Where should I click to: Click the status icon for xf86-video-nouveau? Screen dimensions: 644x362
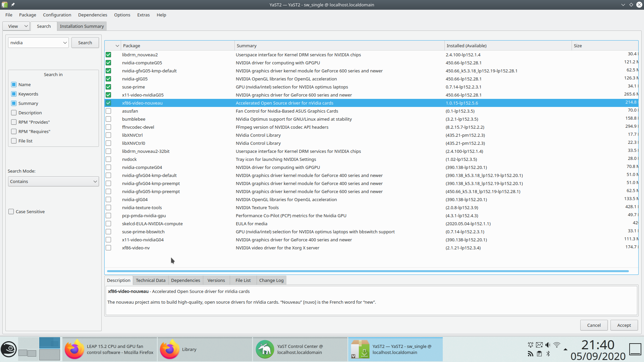pos(108,103)
